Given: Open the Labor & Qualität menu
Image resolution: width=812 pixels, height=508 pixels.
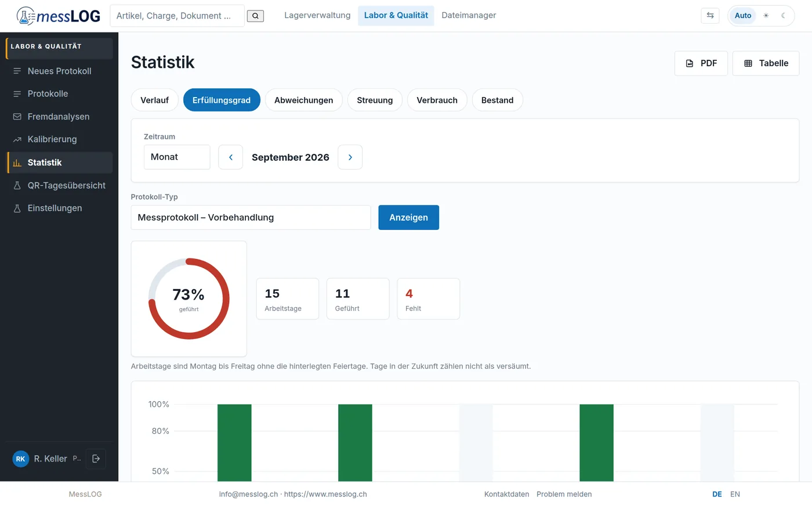Looking at the screenshot, I should click(x=396, y=16).
